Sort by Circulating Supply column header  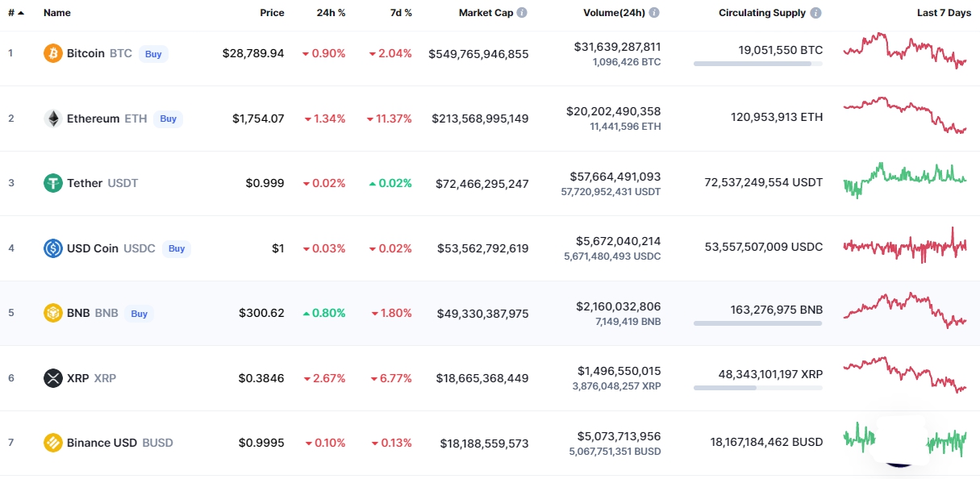(x=762, y=13)
